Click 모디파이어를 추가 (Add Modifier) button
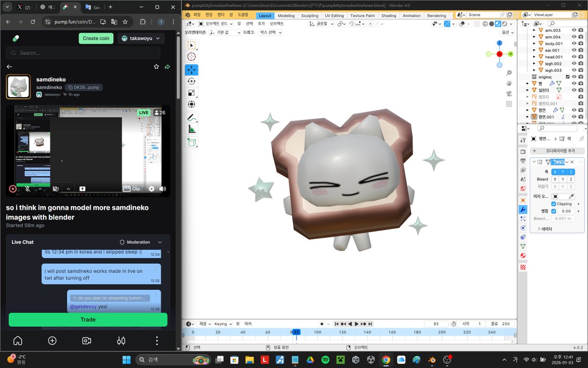The image size is (588, 368). 558,151
